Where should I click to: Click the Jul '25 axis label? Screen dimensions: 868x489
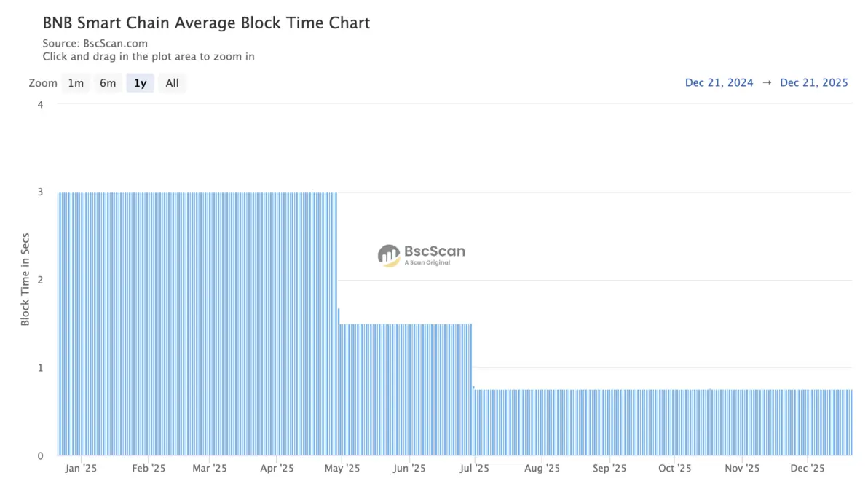474,469
